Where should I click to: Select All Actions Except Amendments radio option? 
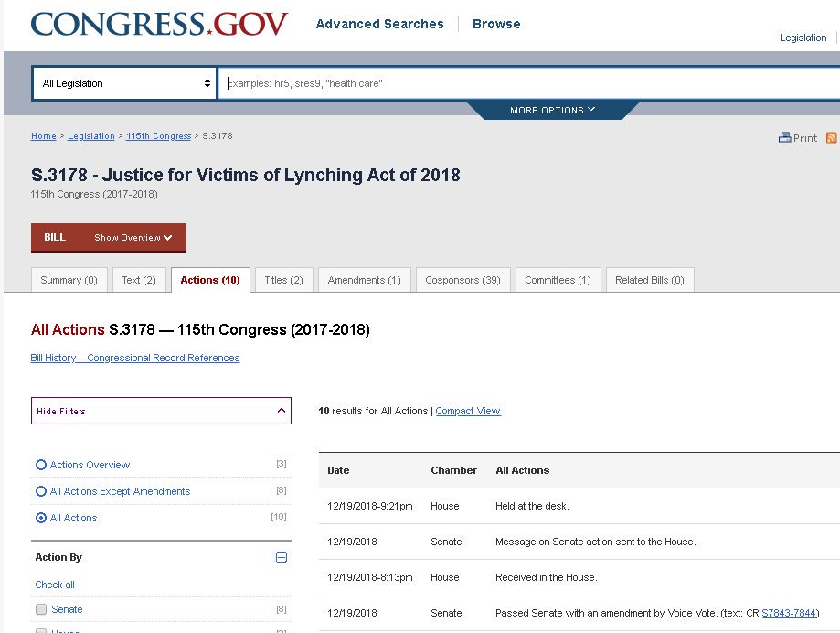pos(41,491)
